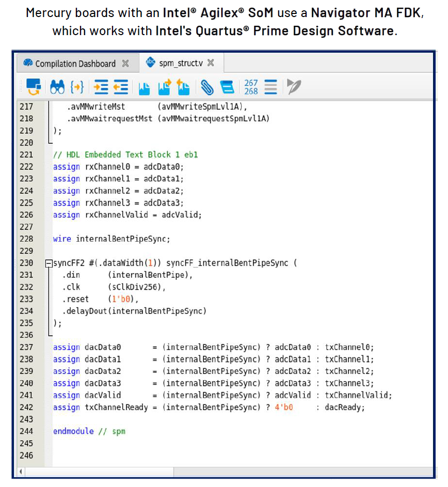Toggle line numbers with 267/268 icon
448x487 pixels.
[x=251, y=87]
